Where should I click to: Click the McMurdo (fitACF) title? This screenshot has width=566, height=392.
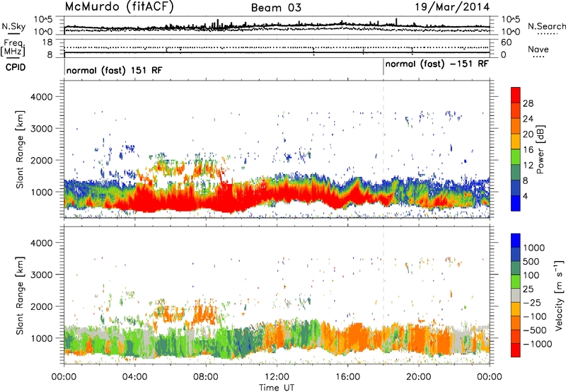point(119,7)
